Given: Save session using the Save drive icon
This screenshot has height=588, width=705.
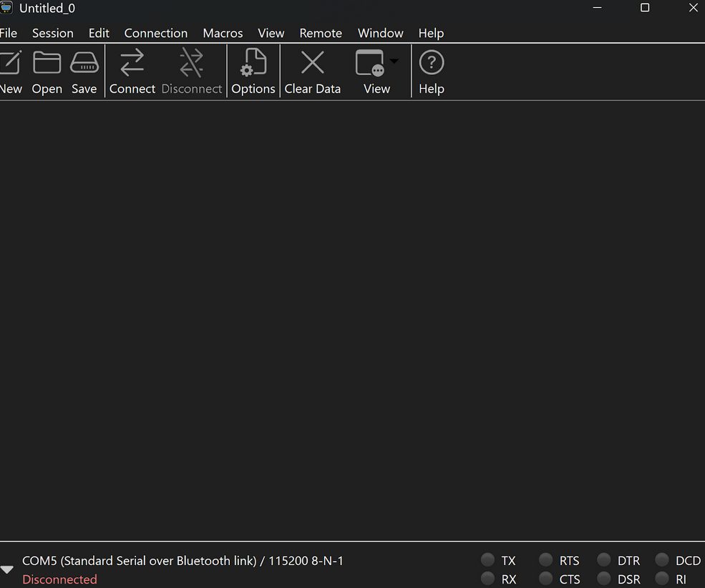Looking at the screenshot, I should (84, 63).
